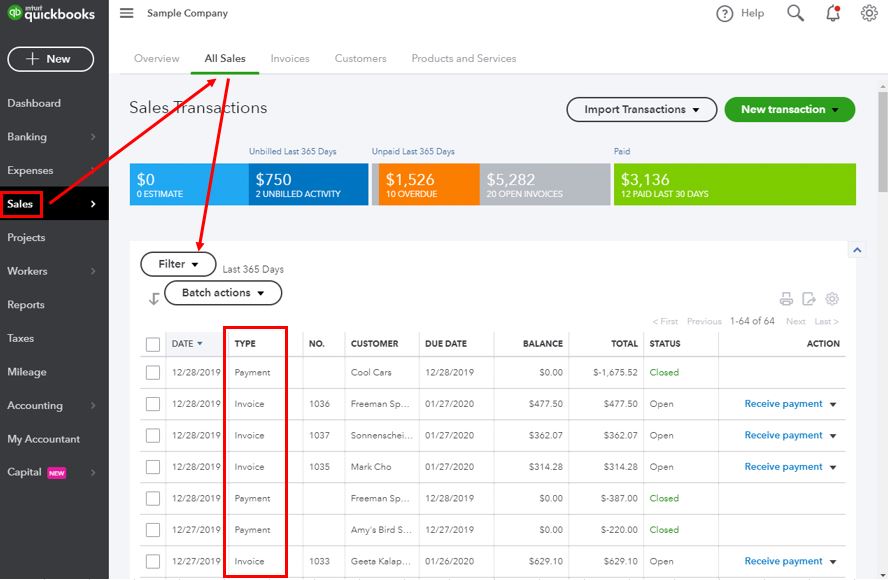Filter by the $0 Estimate block
The width and height of the screenshot is (888, 580).
pyautogui.click(x=189, y=184)
